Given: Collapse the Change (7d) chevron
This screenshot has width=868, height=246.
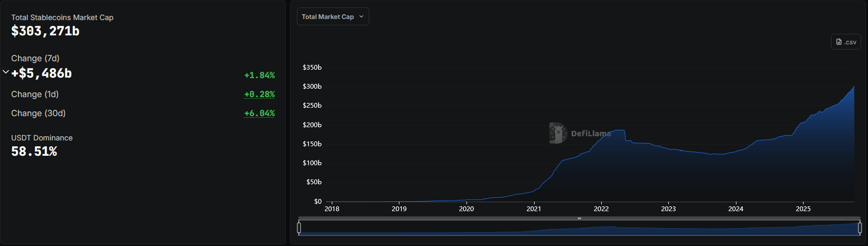Looking at the screenshot, I should [x=6, y=72].
